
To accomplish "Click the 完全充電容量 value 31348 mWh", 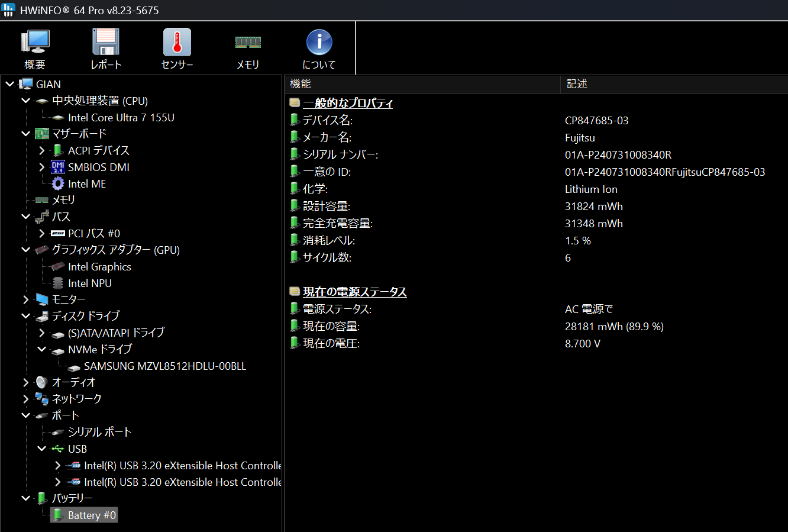I will [594, 223].
